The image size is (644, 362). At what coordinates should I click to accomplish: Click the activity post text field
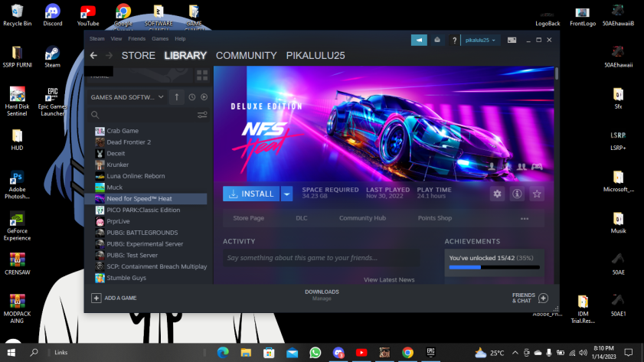pos(321,258)
